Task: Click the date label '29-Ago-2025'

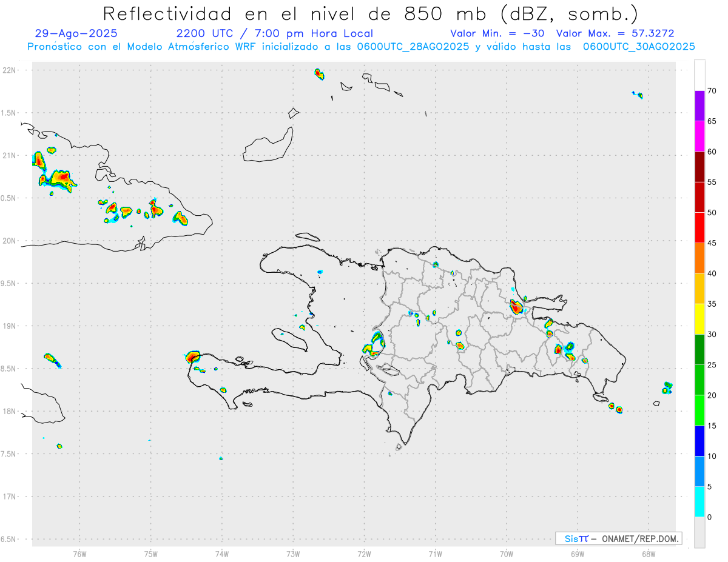Action: click(76, 33)
